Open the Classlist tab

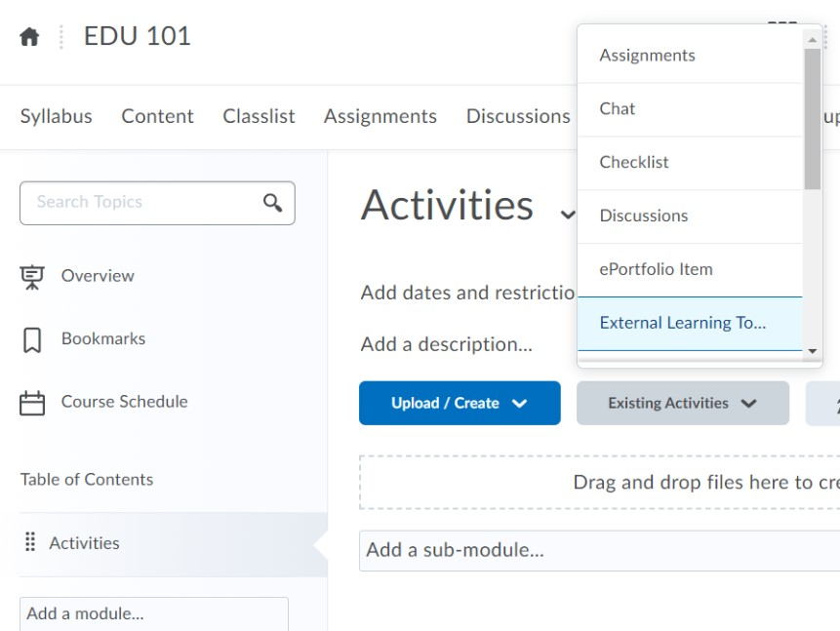(x=258, y=115)
